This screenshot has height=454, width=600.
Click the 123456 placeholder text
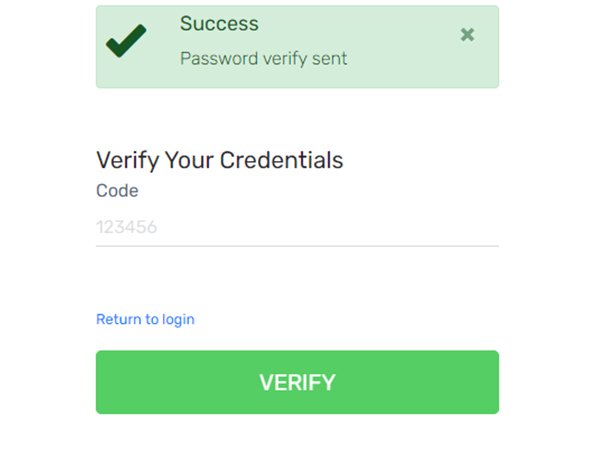pyautogui.click(x=127, y=228)
